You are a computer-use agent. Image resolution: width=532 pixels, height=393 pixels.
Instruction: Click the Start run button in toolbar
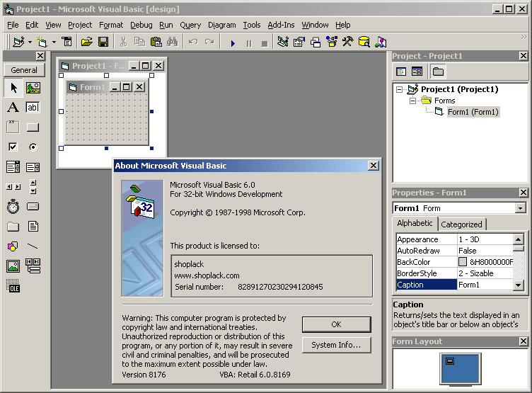[233, 43]
